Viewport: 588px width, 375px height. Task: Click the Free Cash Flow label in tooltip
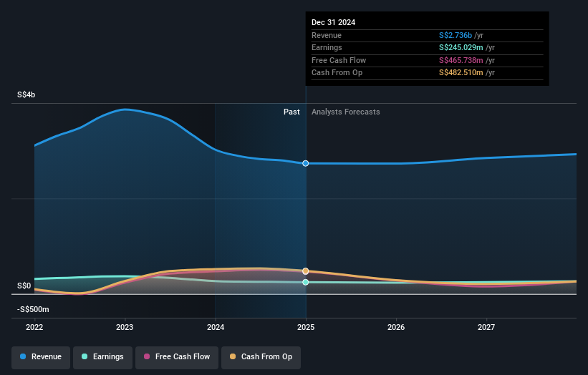click(x=339, y=60)
